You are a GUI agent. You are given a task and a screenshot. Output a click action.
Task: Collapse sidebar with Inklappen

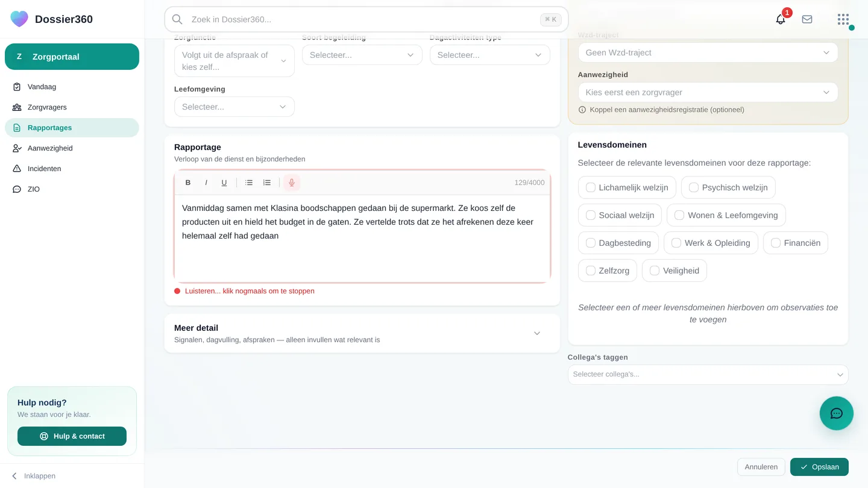tap(34, 476)
